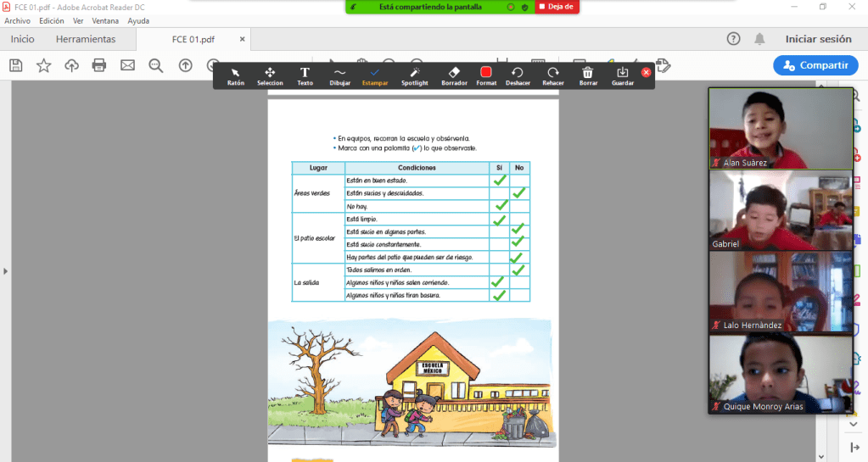Viewport: 868px width, 462px height.
Task: Click Guardar to save annotations
Action: tap(623, 75)
